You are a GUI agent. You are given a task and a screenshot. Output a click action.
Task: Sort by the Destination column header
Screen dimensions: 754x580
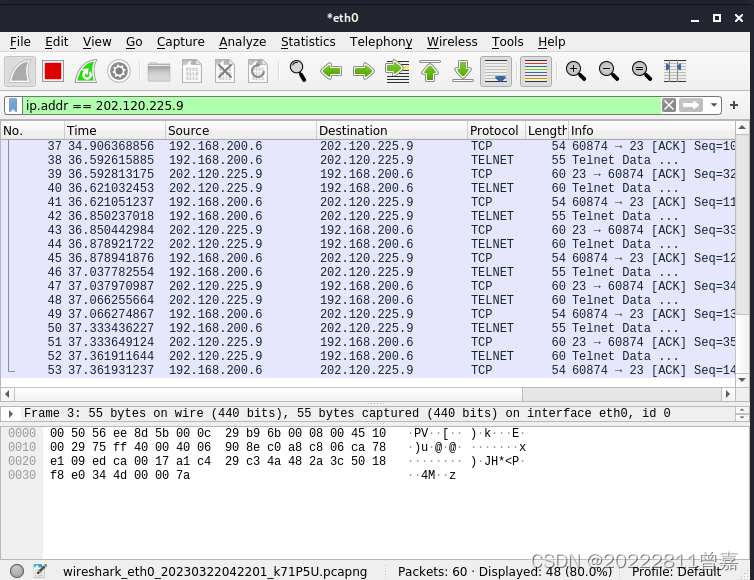click(x=392, y=130)
